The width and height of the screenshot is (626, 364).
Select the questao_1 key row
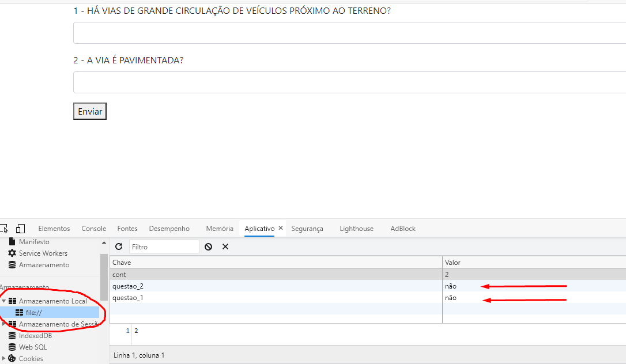click(x=368, y=297)
